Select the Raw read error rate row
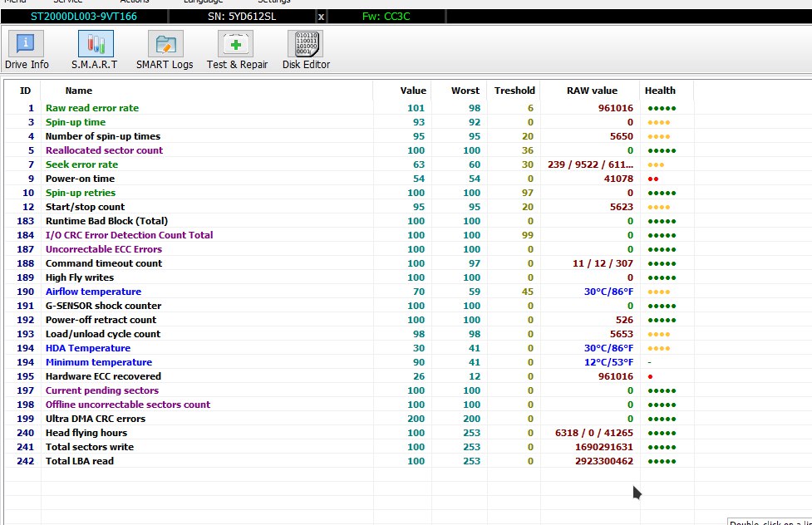 point(349,108)
